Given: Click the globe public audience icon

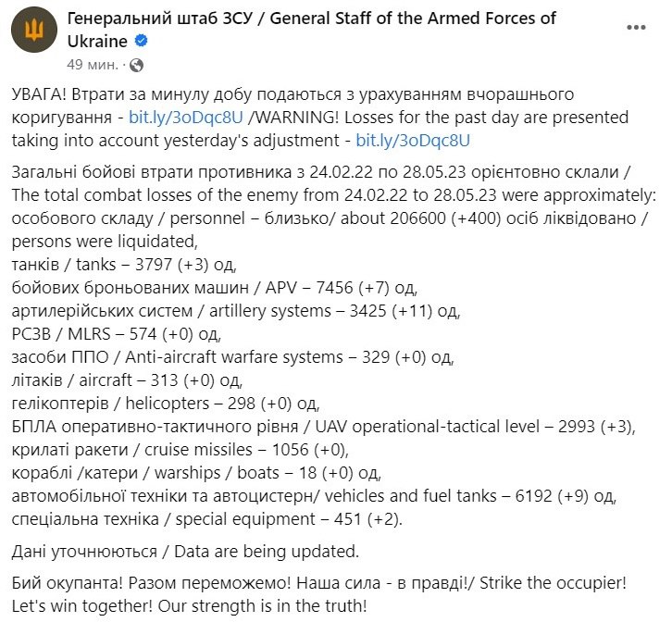Looking at the screenshot, I should click(137, 65).
